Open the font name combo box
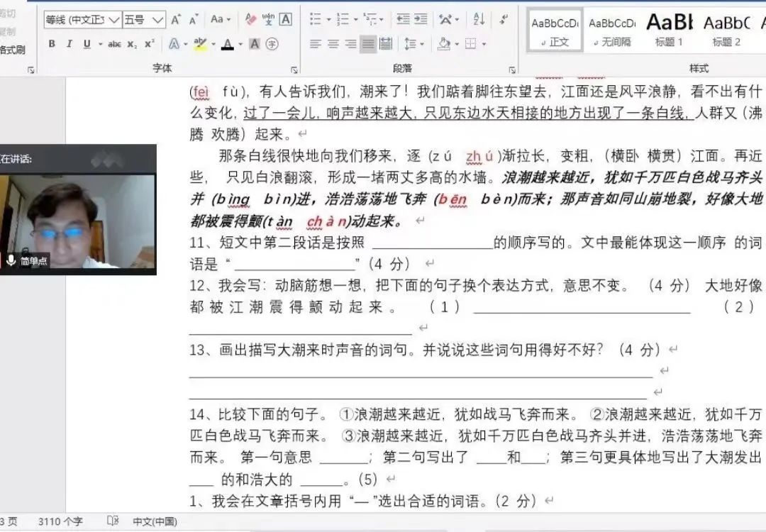Screen dimensions: 766x532 (82, 20)
